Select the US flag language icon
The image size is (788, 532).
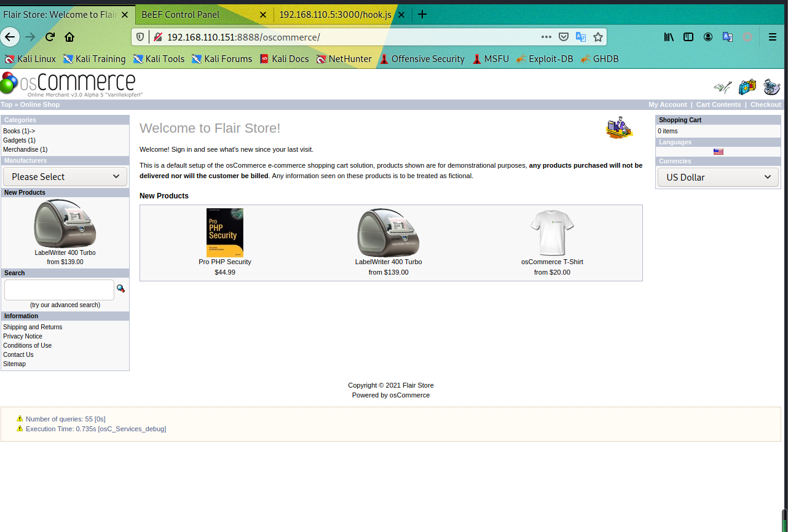tap(719, 151)
